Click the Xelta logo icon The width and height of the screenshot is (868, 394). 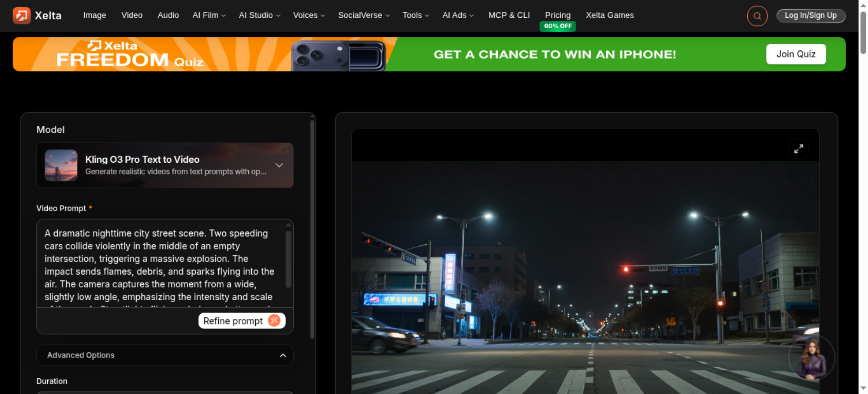click(x=21, y=16)
